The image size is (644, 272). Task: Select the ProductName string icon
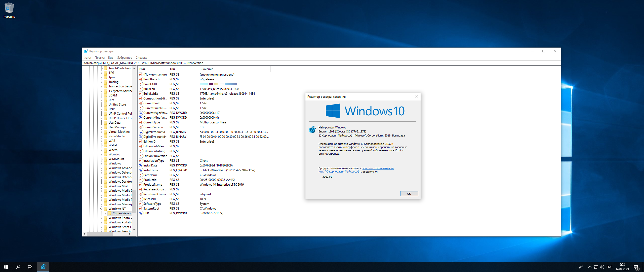(141, 185)
